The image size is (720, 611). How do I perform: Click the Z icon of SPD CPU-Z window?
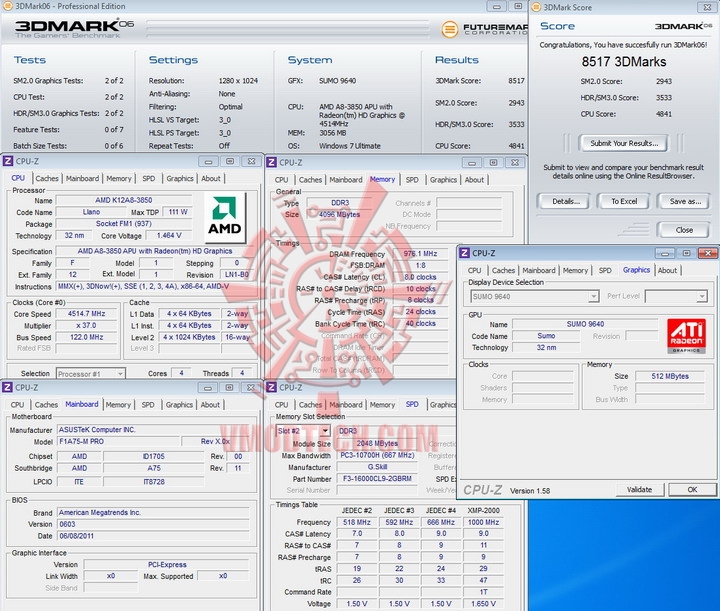click(271, 387)
